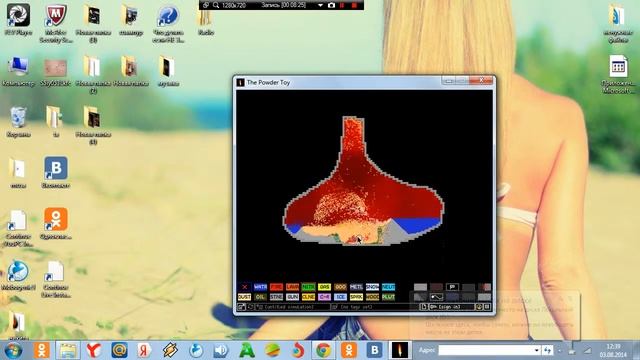640x360 pixels.
Task: Open the VK taskbar icon
Action: pos(374,350)
